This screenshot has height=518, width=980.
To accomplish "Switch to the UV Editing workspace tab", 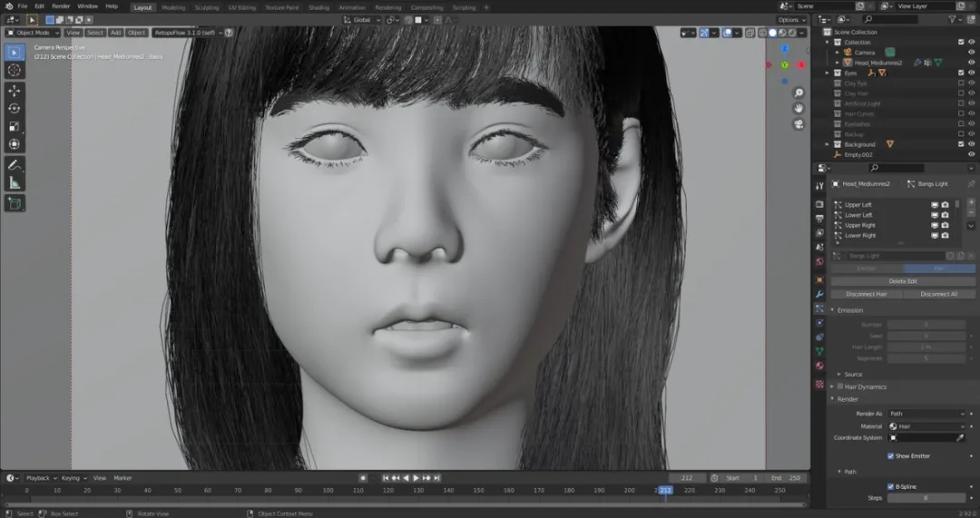I will [x=242, y=7].
